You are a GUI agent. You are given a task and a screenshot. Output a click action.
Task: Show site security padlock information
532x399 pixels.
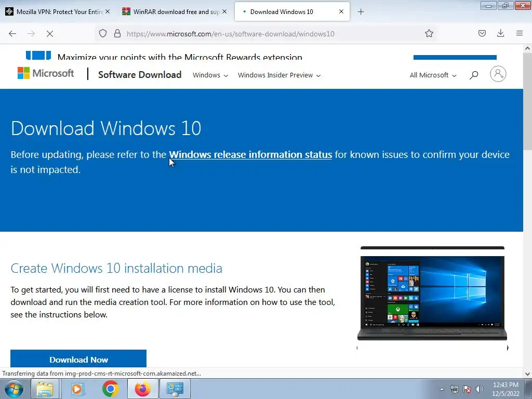tap(117, 33)
